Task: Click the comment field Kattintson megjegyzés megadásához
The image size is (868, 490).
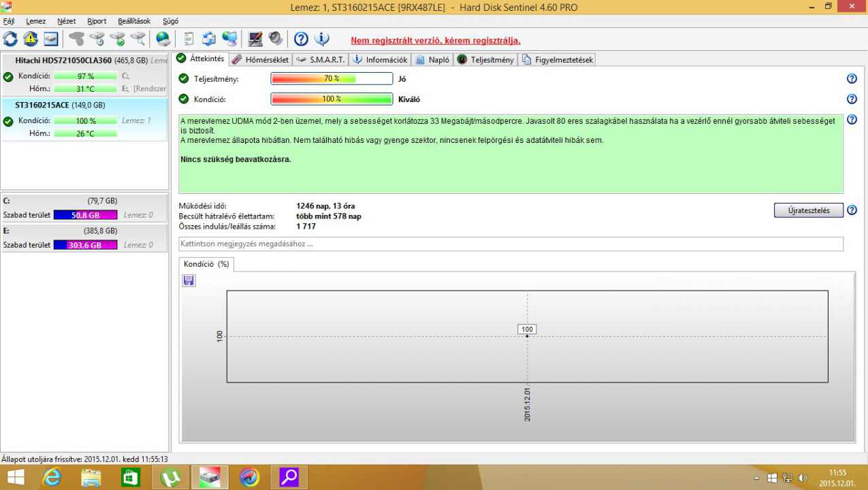Action: click(511, 244)
